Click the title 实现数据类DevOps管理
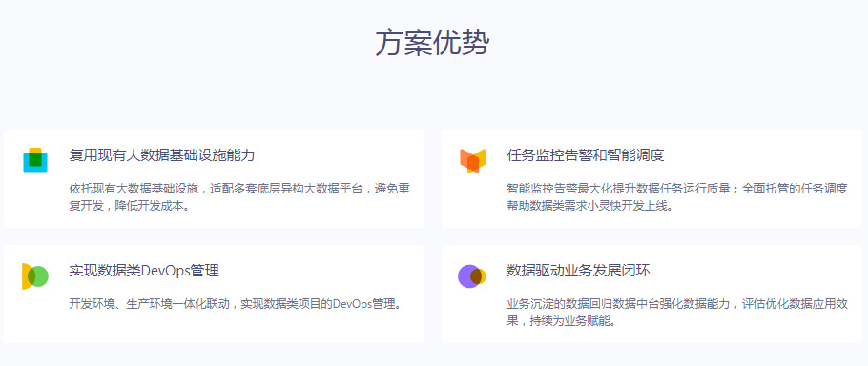 144,271
